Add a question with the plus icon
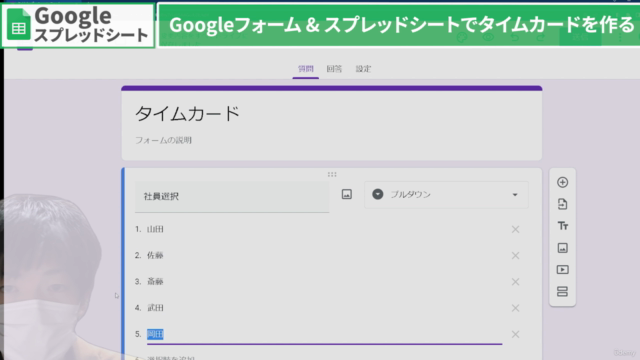Image resolution: width=640 pixels, height=360 pixels. [x=562, y=182]
